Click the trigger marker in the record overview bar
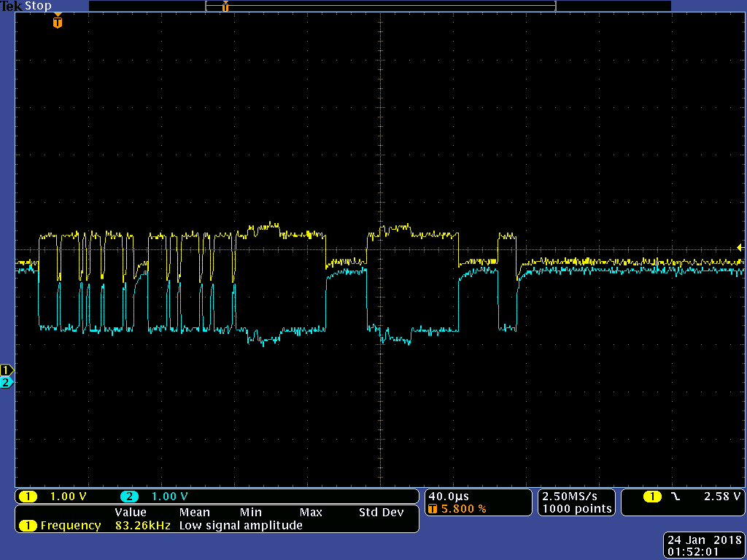 pyautogui.click(x=225, y=6)
